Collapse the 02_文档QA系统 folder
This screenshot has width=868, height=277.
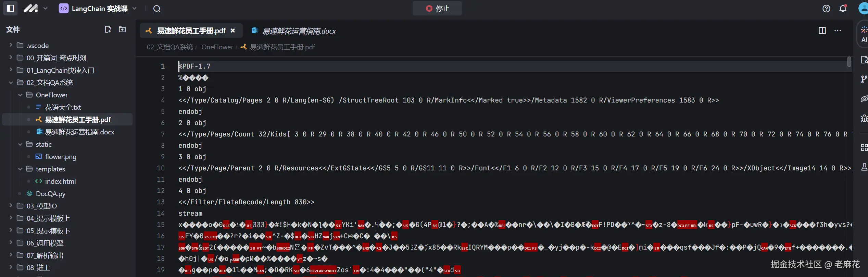pyautogui.click(x=11, y=82)
